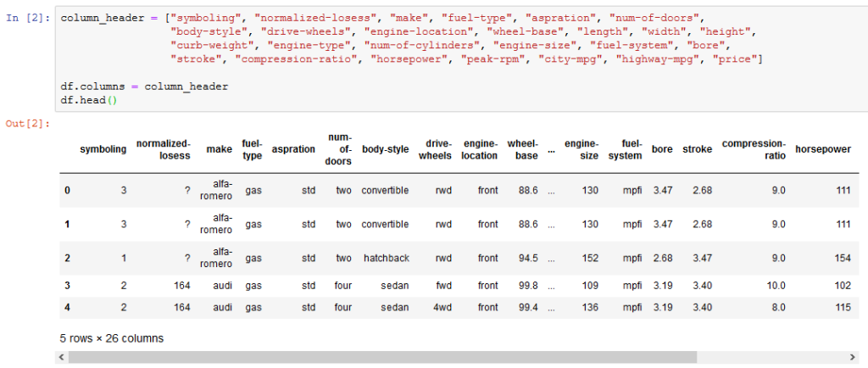Click the hatchback cell in row 2
868x368 pixels.
[386, 258]
